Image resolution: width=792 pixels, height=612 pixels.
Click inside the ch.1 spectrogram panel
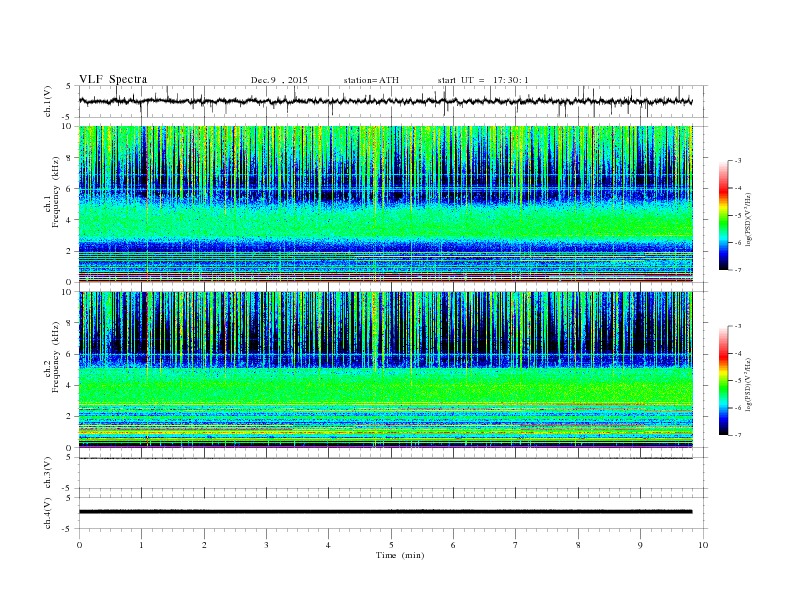pyautogui.click(x=385, y=204)
